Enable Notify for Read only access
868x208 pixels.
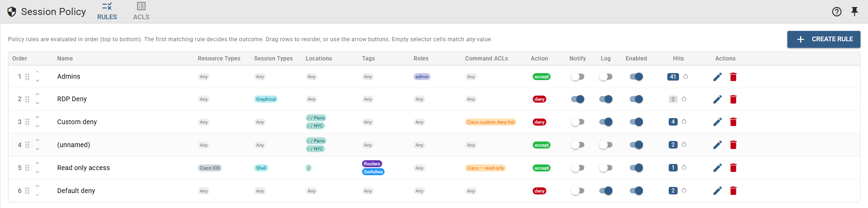(x=578, y=168)
